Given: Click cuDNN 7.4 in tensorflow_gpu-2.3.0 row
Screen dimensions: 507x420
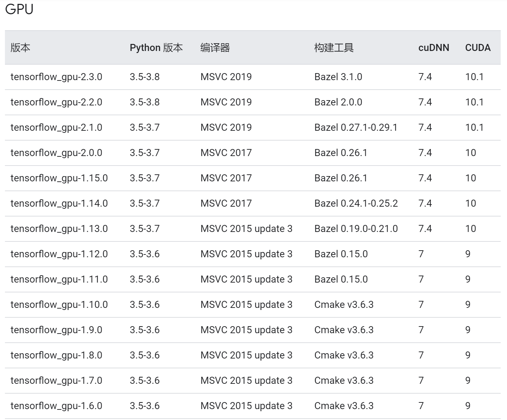Looking at the screenshot, I should click(425, 77).
